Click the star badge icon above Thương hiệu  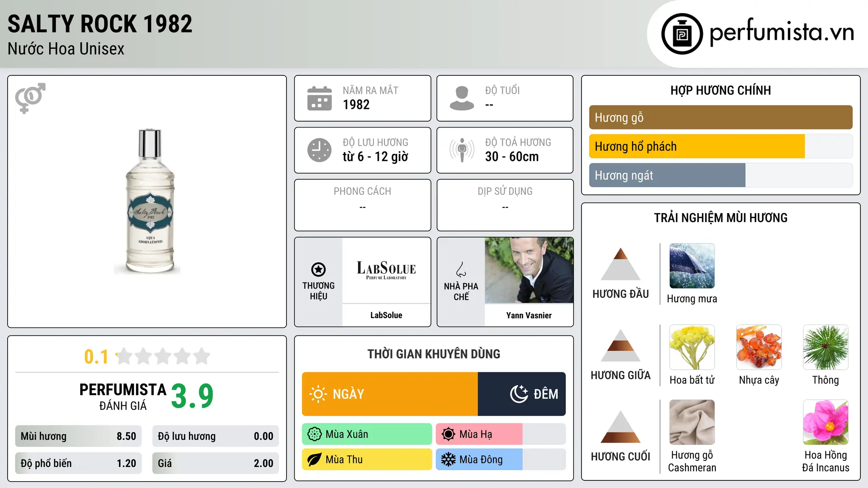tap(318, 269)
